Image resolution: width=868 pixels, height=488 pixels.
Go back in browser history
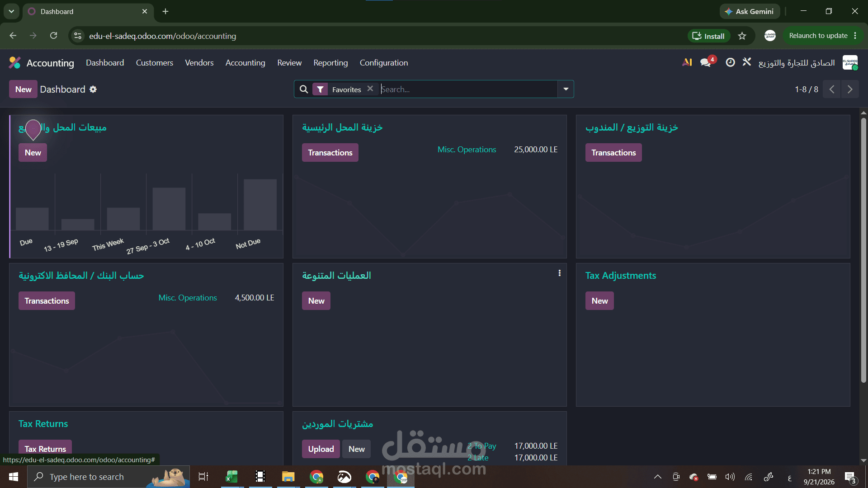tap(13, 36)
